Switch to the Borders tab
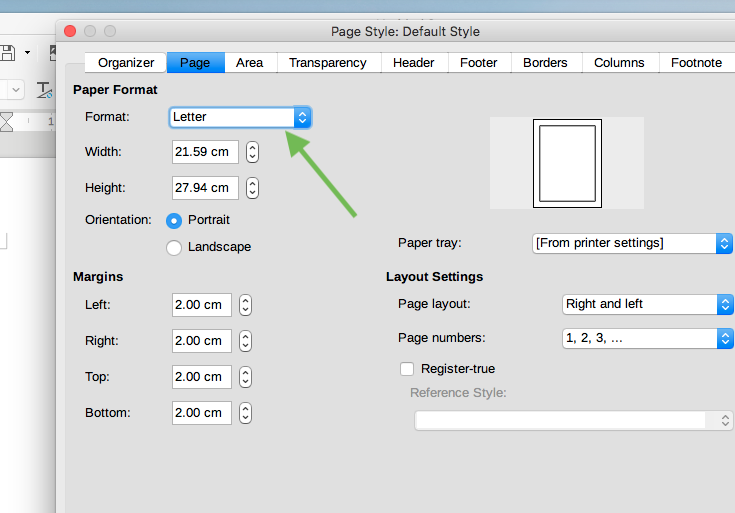Screen dimensions: 735x513 (545, 63)
